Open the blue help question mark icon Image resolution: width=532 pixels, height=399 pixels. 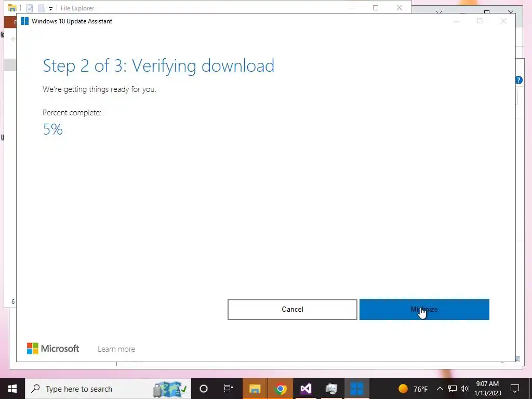click(519, 80)
